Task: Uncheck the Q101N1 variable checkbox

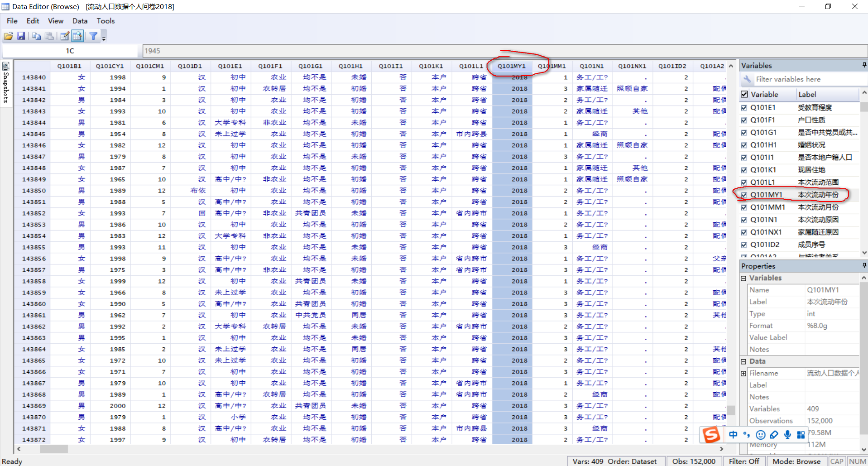Action: point(744,220)
